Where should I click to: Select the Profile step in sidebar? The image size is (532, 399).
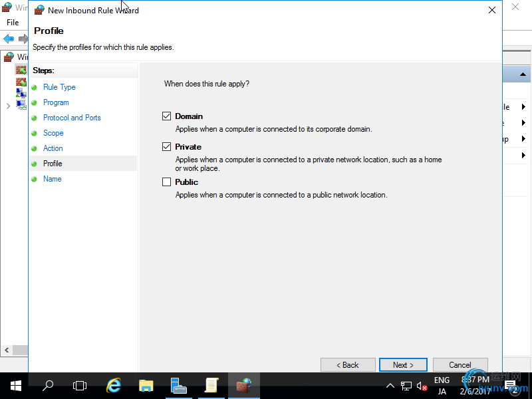coord(53,164)
